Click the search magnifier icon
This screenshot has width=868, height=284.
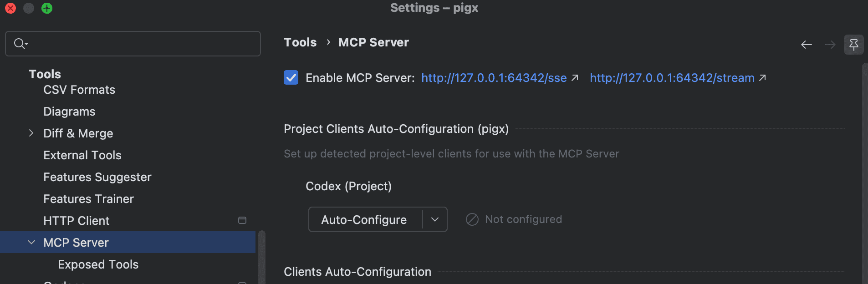[20, 44]
